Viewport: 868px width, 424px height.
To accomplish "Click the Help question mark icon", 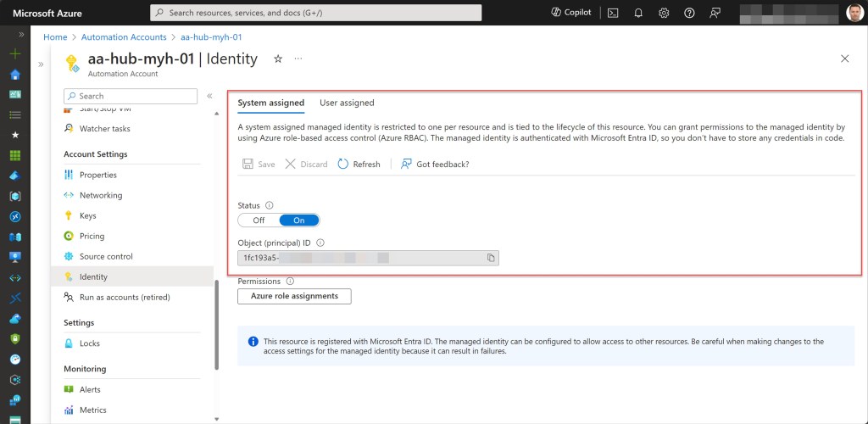I will [x=689, y=13].
